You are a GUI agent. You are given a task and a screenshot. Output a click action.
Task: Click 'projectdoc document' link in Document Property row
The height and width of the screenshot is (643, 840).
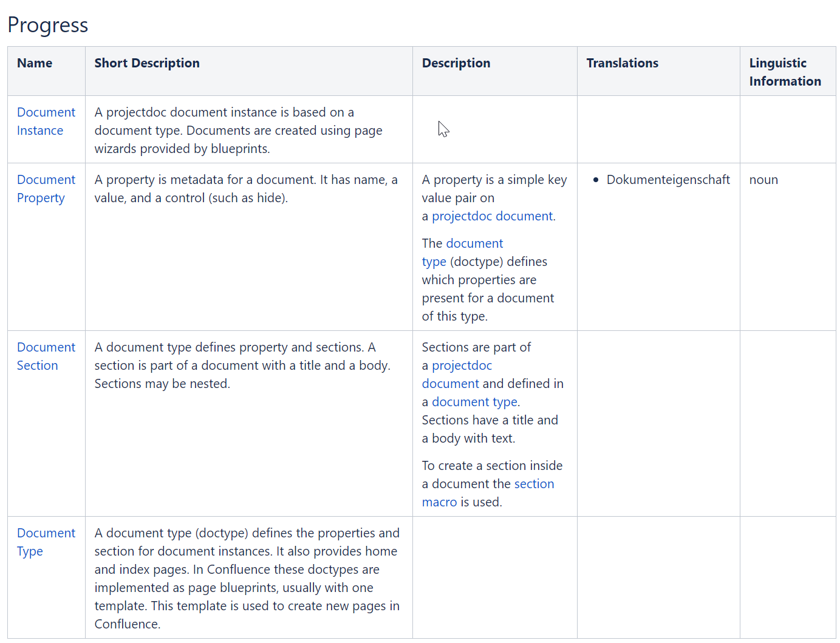click(492, 216)
